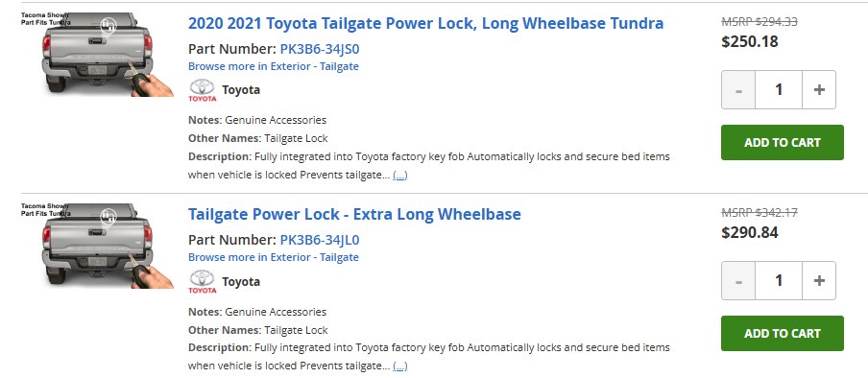Open Extra Long Wheelbase product thumbnail

[98, 246]
